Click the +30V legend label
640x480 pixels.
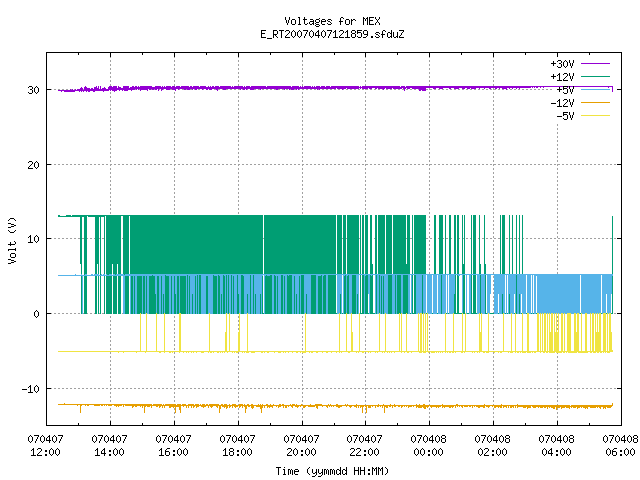562,64
